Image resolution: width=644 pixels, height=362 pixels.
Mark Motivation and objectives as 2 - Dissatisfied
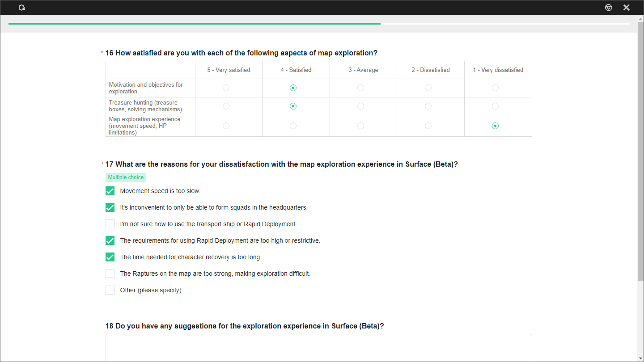click(428, 88)
